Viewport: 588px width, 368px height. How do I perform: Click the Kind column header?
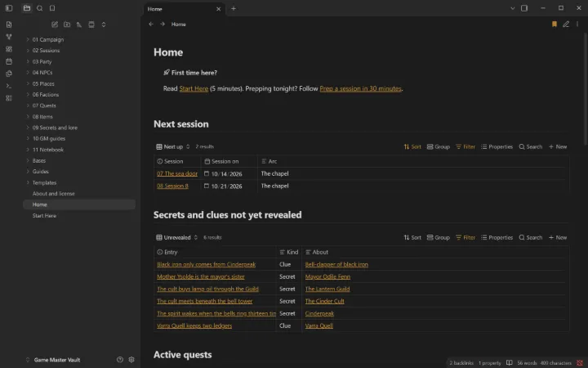coord(289,253)
